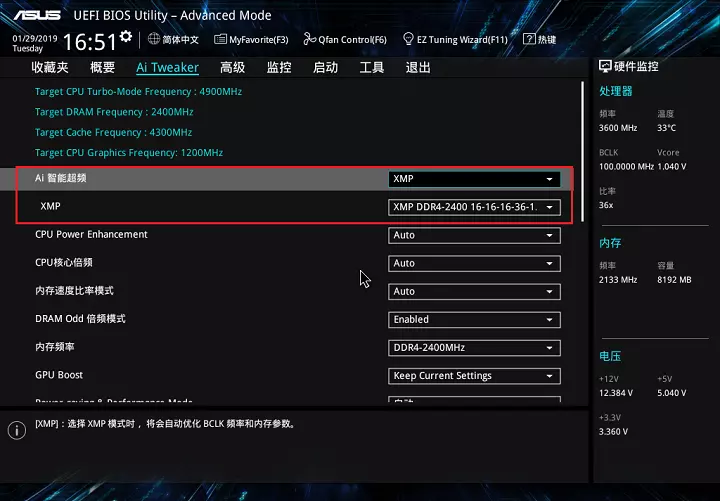The width and height of the screenshot is (720, 501).
Task: Expand the CPU Power Enhancement dropdown
Action: pyautogui.click(x=474, y=235)
